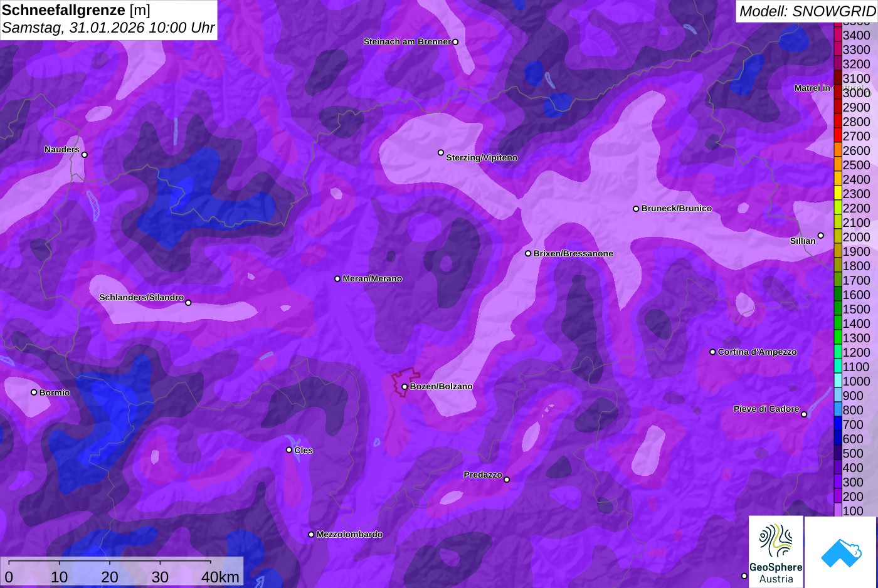Select the 1500 m green legend swatch
The width and height of the screenshot is (878, 588).
838,309
